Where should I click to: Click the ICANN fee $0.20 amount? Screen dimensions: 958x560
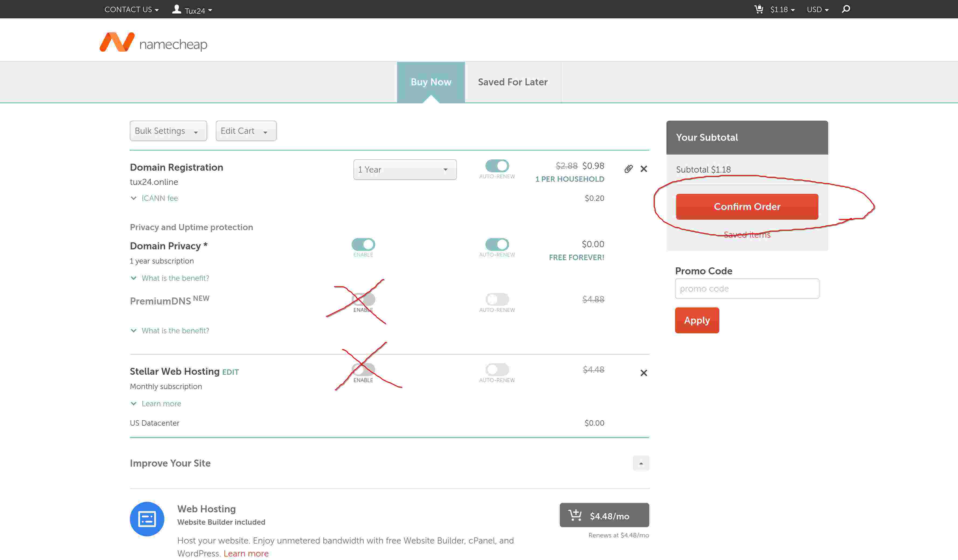point(594,198)
